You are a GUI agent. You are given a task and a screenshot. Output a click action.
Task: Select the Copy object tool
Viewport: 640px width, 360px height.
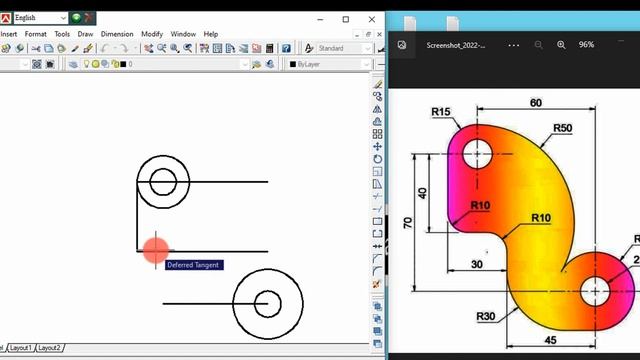click(378, 96)
